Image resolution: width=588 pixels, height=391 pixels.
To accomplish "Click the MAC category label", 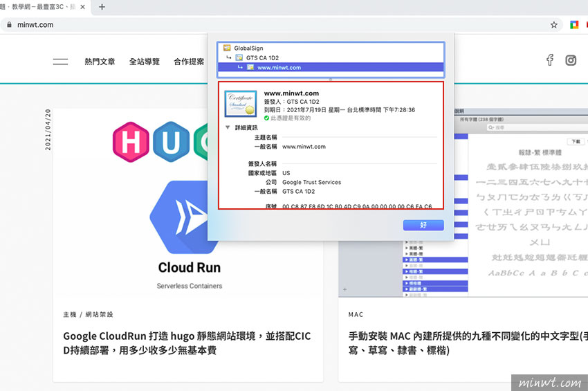I will tap(356, 314).
